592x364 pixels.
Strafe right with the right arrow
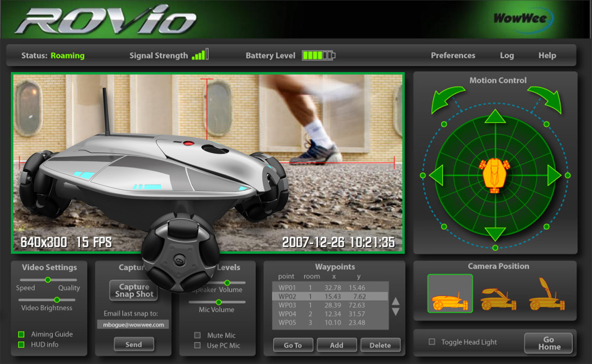point(554,175)
